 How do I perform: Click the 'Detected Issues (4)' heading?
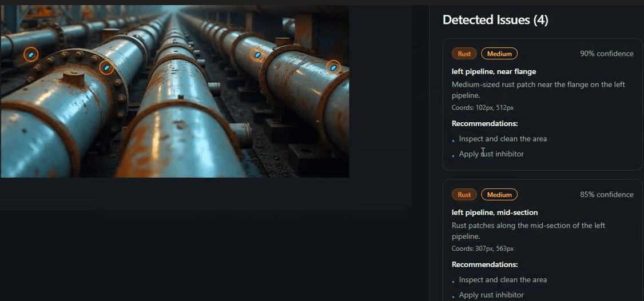[495, 19]
